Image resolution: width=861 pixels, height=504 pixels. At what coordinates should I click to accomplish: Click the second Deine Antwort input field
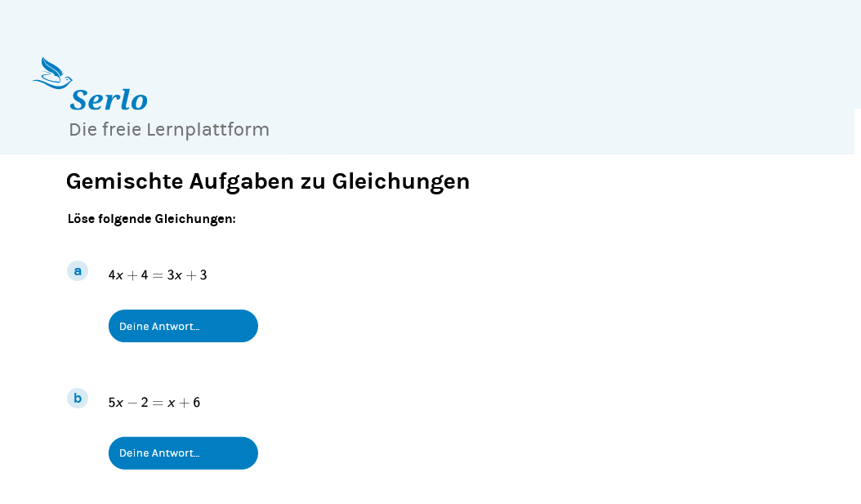183,453
